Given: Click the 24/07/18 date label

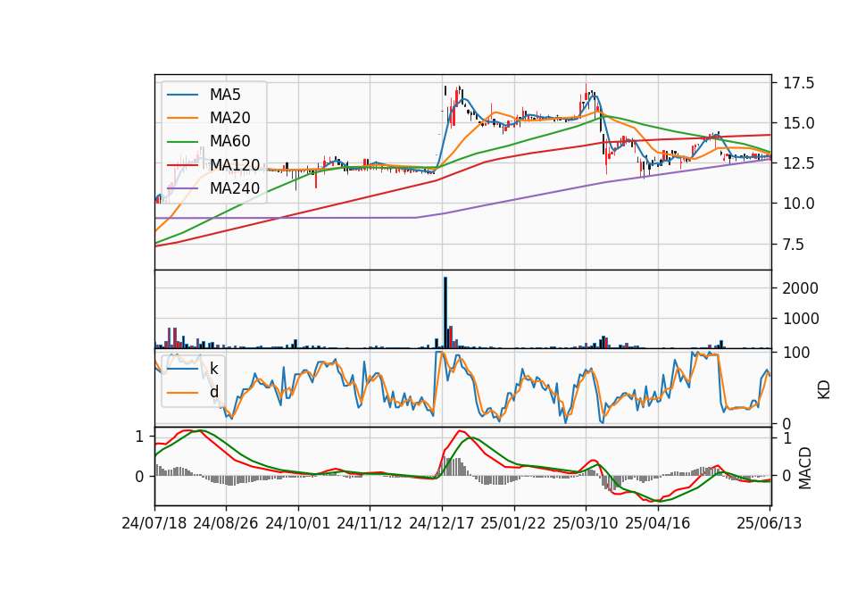Looking at the screenshot, I should point(154,523).
